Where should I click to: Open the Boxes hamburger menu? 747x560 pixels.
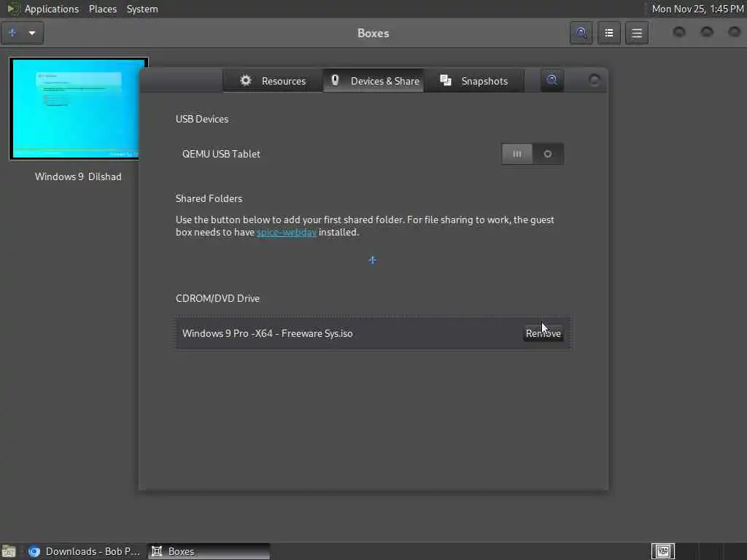(637, 33)
